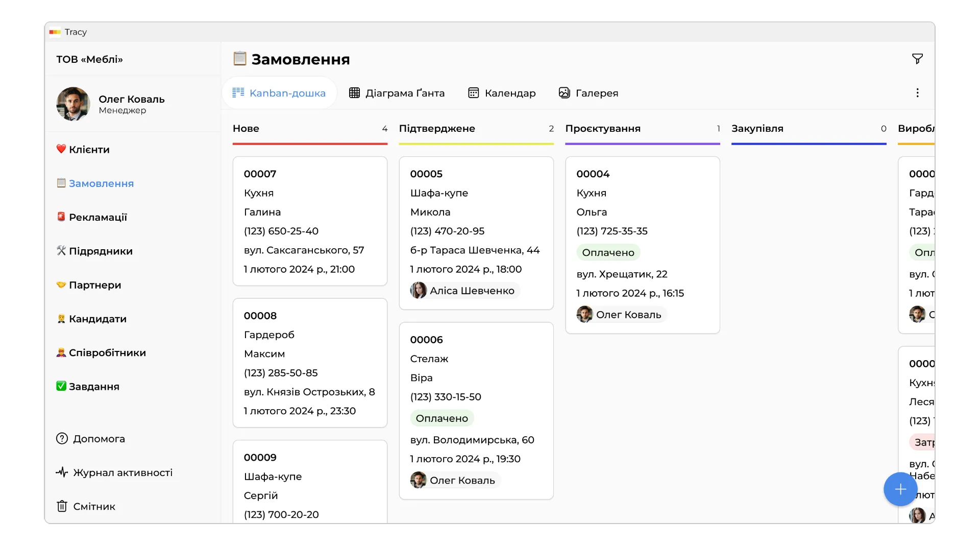The height and width of the screenshot is (545, 980).
Task: Open order card 00006 title
Action: tap(427, 340)
